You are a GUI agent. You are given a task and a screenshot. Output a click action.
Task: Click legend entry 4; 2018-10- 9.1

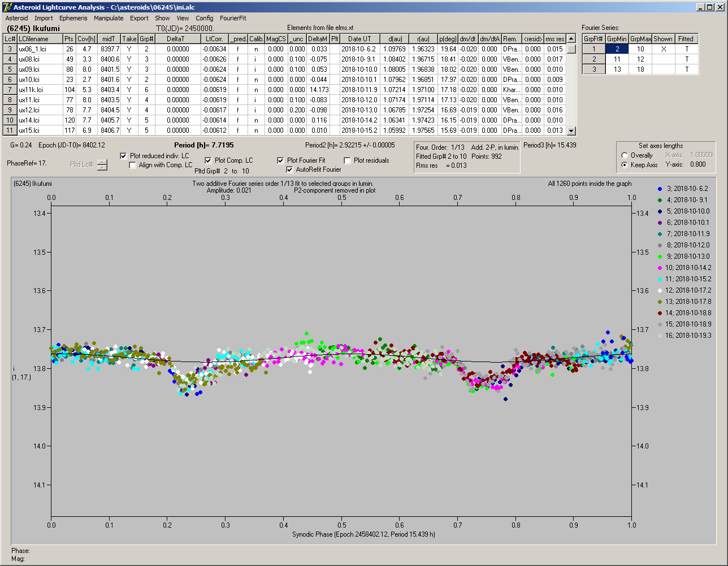[x=683, y=200]
